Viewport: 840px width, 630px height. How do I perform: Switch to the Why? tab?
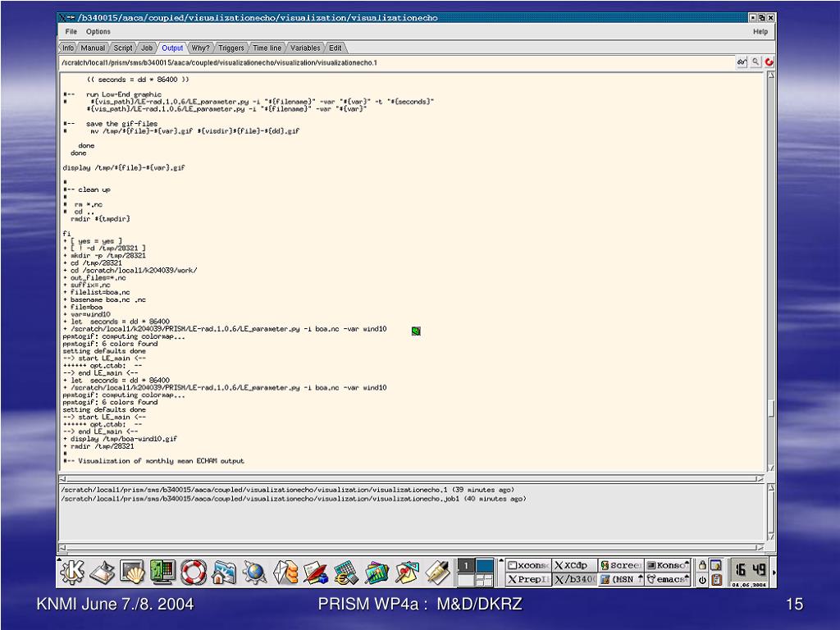(x=200, y=48)
